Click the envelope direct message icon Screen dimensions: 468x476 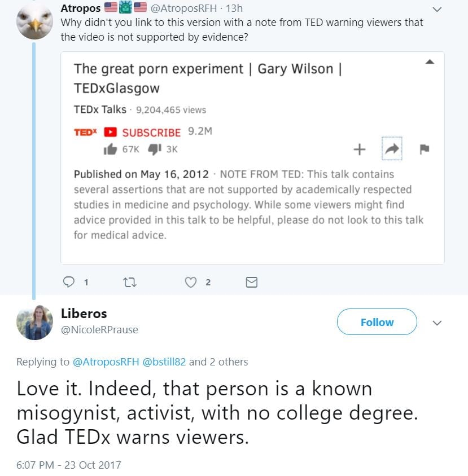(x=252, y=282)
